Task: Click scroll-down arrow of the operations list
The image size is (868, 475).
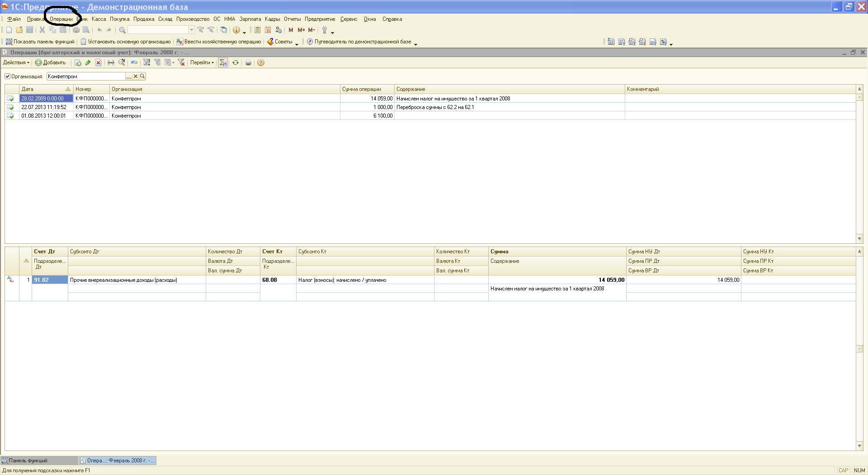Action: 859,239
